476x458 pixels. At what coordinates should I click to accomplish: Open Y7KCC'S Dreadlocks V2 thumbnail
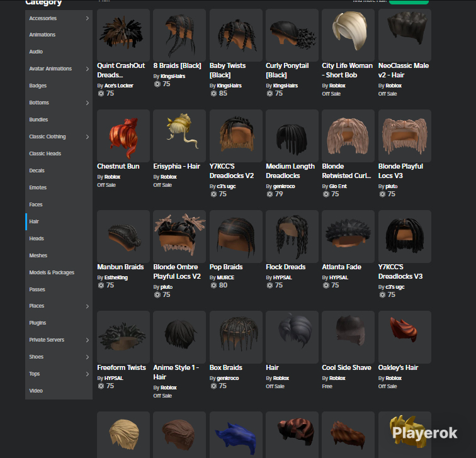click(x=236, y=136)
